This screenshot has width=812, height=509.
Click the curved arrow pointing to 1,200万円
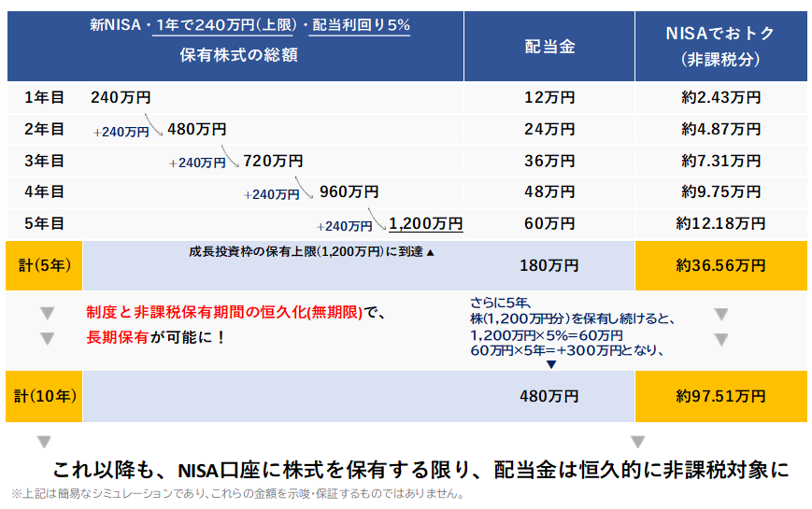point(378,219)
